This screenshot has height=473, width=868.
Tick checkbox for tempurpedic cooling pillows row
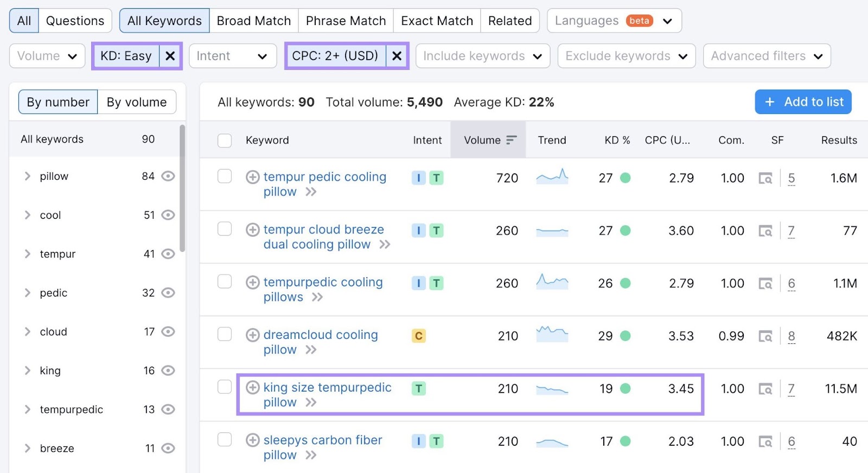tap(225, 282)
